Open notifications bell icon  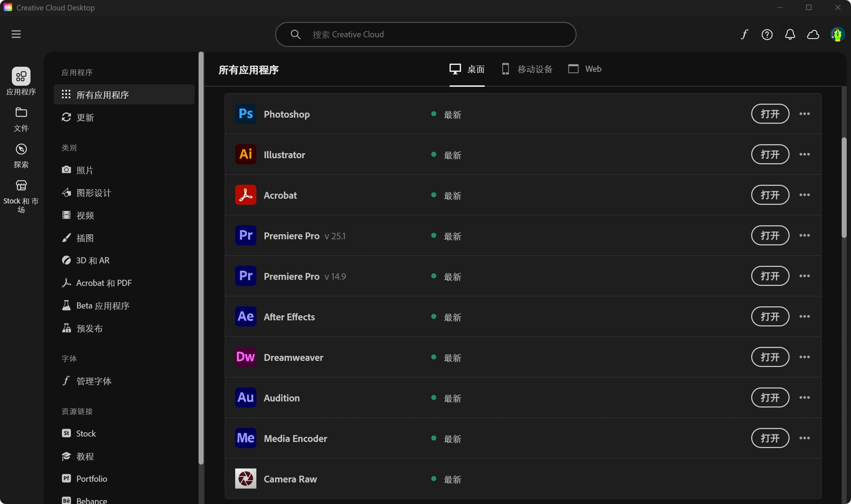pos(790,34)
